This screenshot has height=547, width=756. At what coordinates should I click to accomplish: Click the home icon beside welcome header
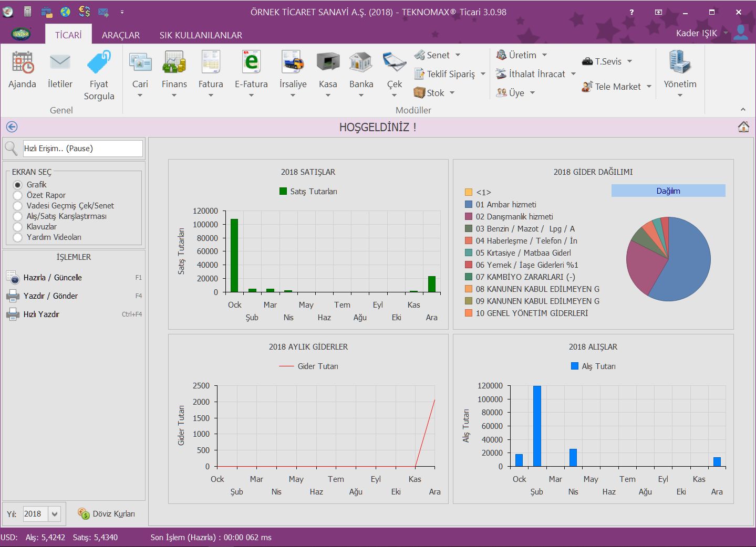point(743,127)
